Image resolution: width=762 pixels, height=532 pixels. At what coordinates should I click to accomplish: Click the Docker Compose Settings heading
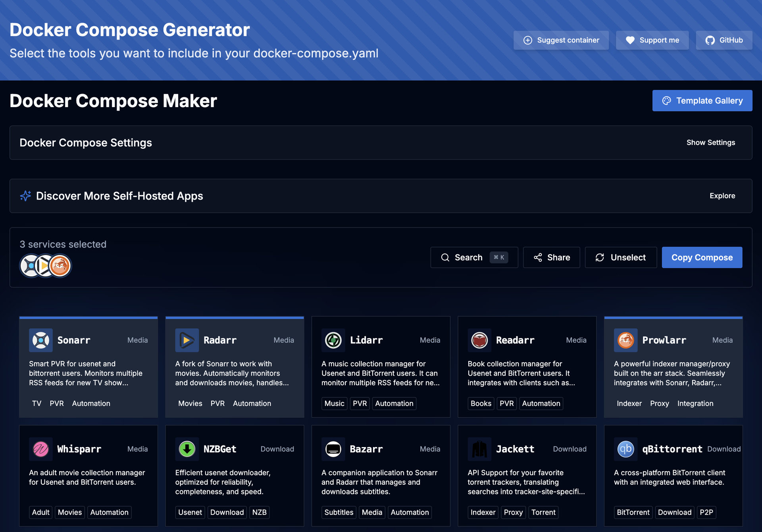click(86, 143)
